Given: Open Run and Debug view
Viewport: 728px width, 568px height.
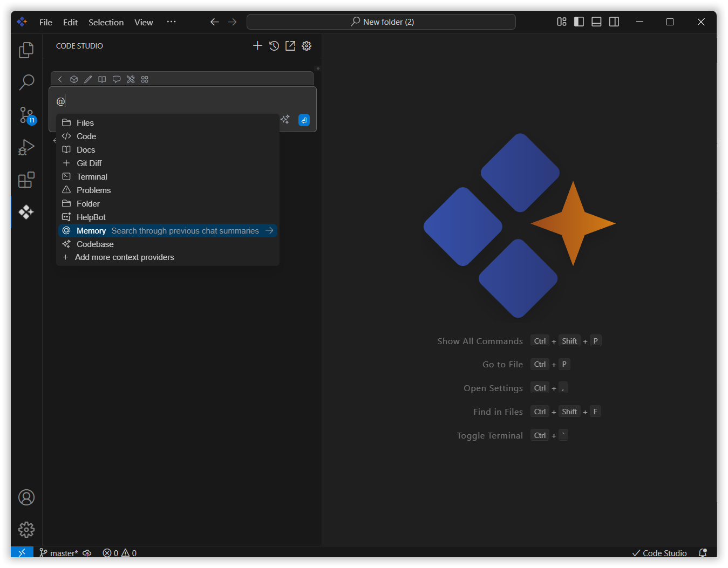Looking at the screenshot, I should [26, 147].
